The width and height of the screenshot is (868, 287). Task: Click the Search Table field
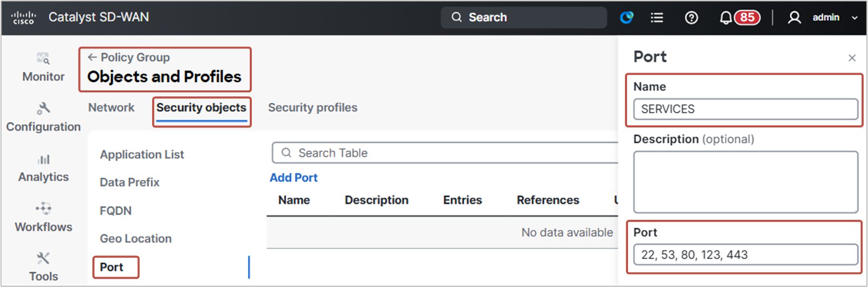pos(444,153)
